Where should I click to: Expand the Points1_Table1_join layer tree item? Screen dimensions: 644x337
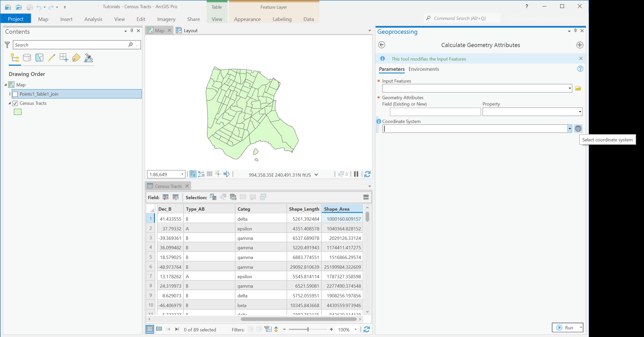click(10, 94)
